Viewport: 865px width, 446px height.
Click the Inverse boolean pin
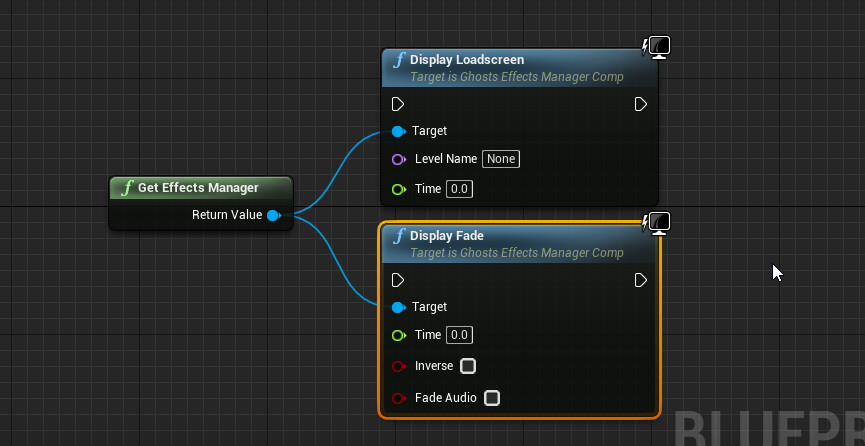tap(398, 367)
